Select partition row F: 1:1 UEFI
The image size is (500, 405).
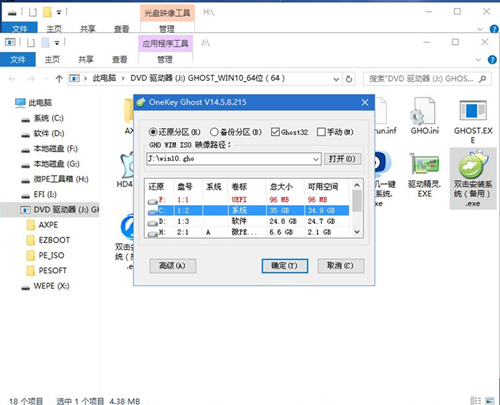(x=248, y=200)
